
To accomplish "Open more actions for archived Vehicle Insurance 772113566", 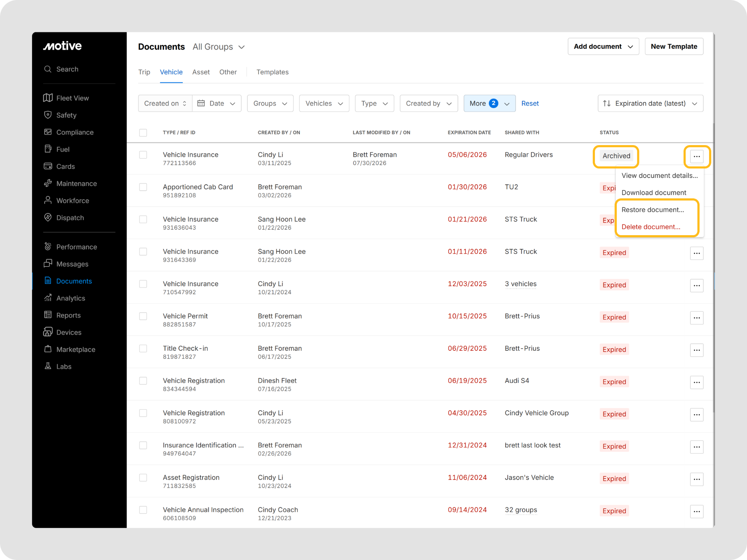I will 696,156.
